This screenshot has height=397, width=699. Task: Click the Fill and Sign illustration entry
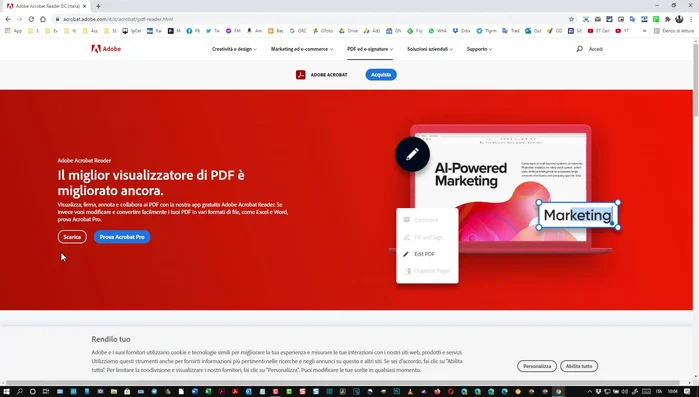(424, 237)
